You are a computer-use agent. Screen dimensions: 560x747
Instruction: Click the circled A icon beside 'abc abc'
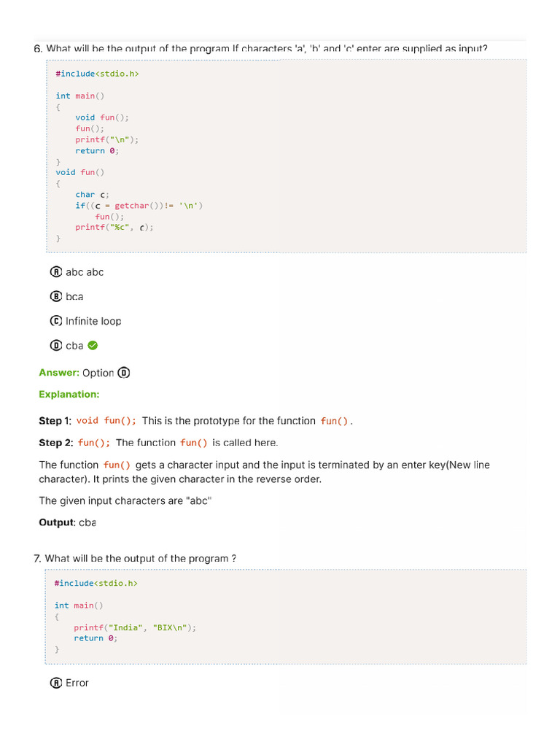point(56,272)
